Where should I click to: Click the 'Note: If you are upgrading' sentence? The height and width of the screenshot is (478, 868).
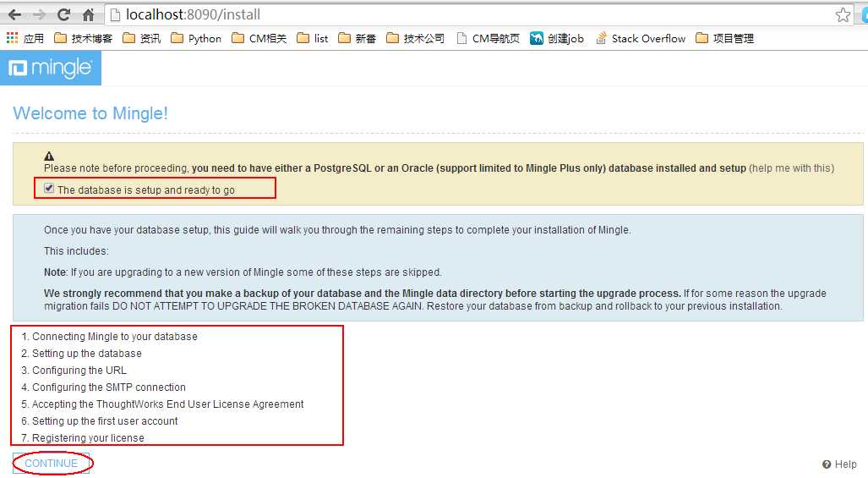point(243,272)
